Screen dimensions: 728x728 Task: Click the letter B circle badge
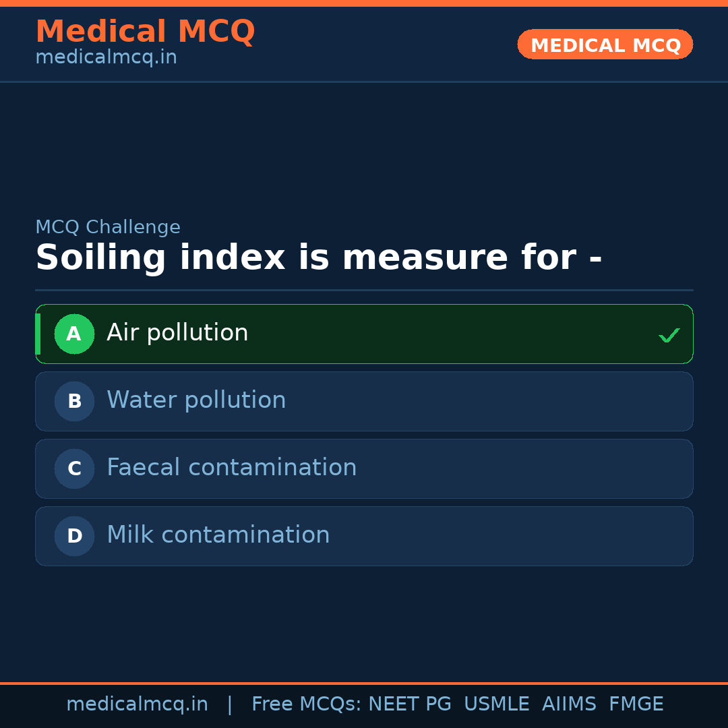[x=74, y=401]
